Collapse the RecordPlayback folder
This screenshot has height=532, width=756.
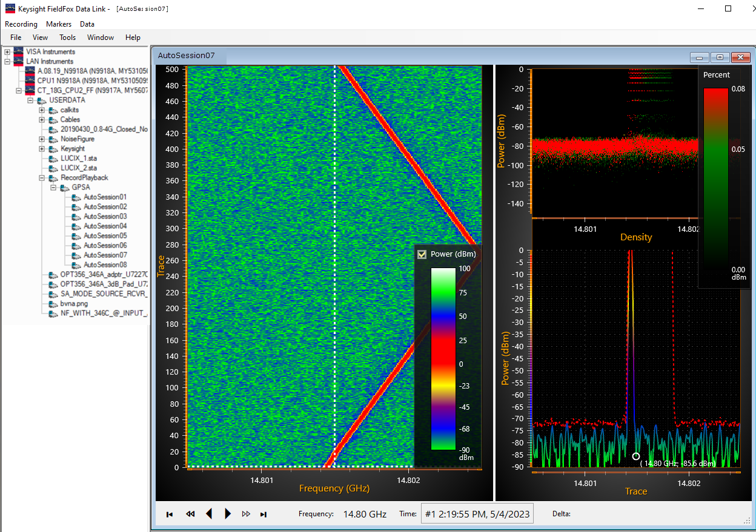coord(42,178)
